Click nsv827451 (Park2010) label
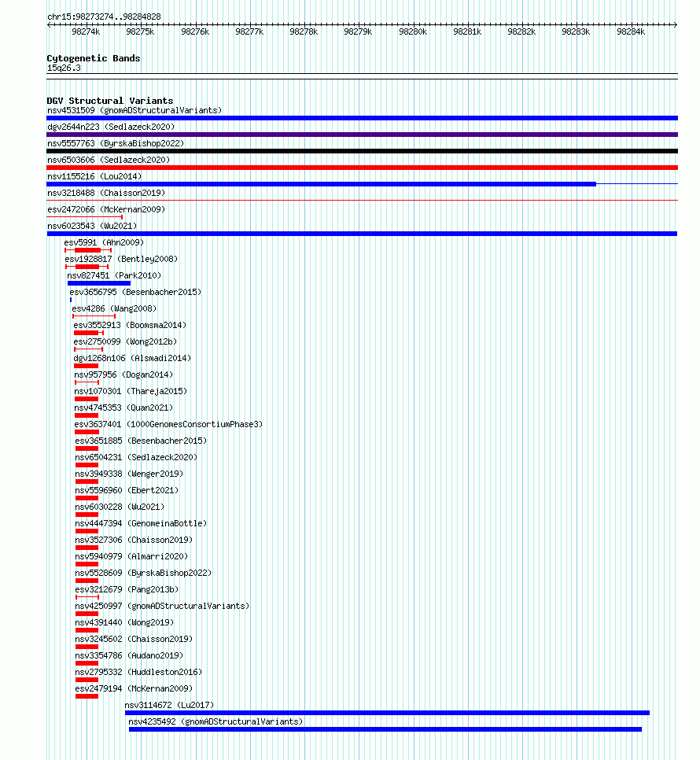 pos(114,275)
